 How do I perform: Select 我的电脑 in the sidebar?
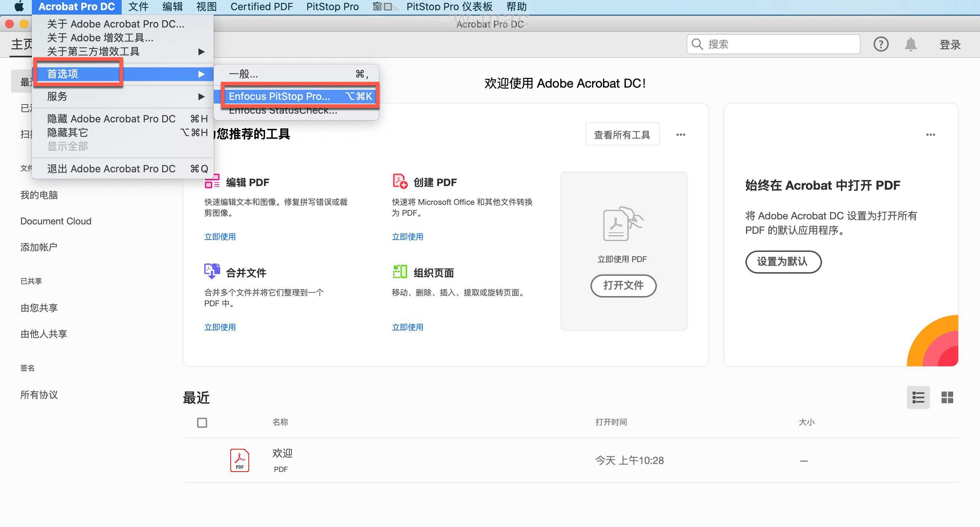pos(39,195)
